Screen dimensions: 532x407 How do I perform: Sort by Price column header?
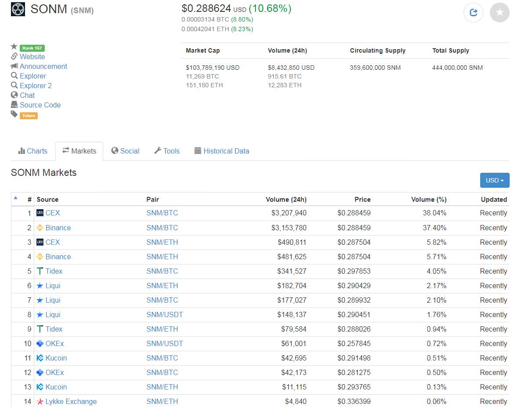coord(363,199)
